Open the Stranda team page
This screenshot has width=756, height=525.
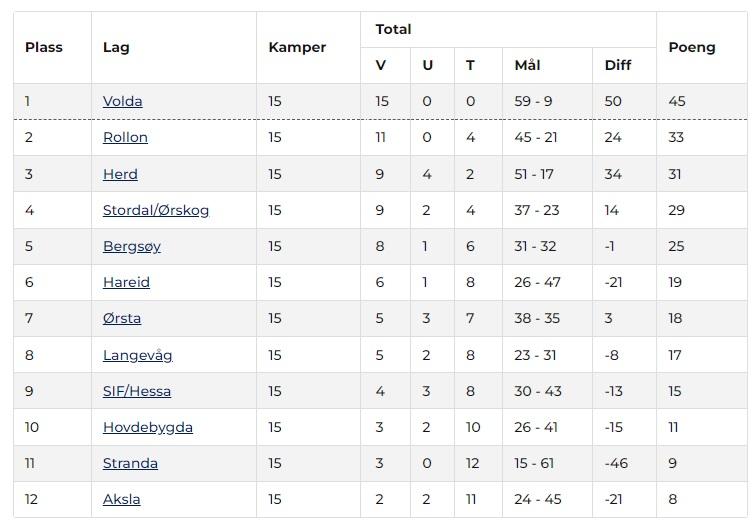tap(130, 463)
